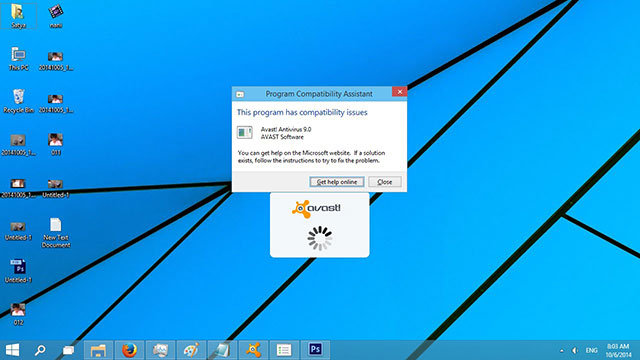640x360 pixels.
Task: Select the 012 image icon
Action: pyautogui.click(x=18, y=314)
